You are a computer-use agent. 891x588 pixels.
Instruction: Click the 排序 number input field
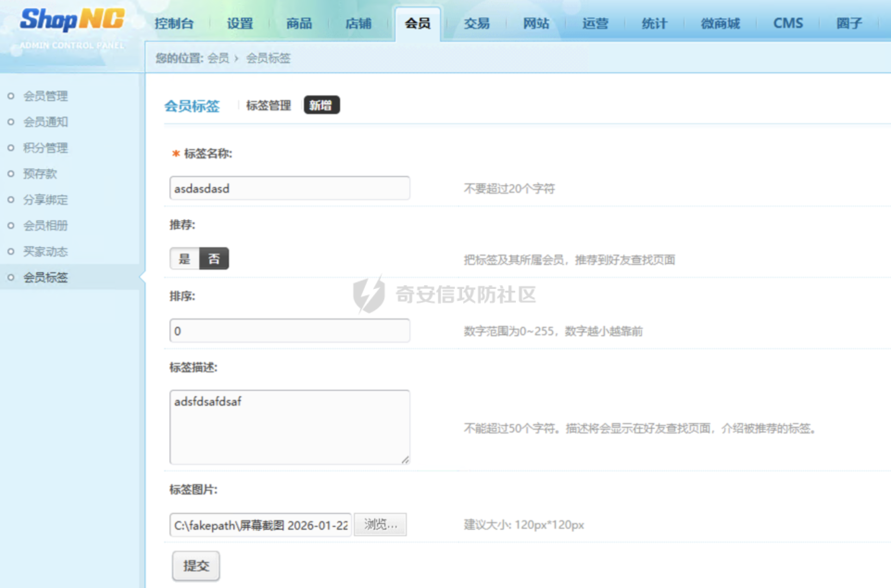tap(289, 331)
